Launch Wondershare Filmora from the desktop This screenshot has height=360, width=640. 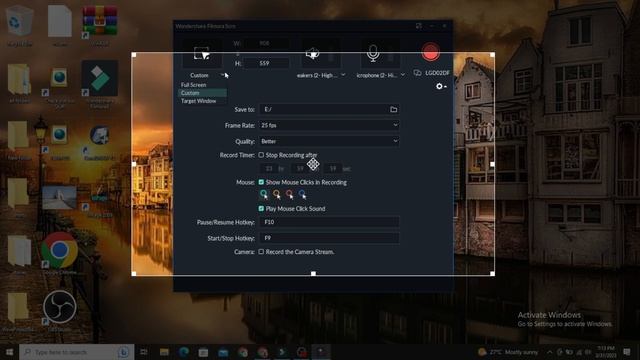point(100,84)
